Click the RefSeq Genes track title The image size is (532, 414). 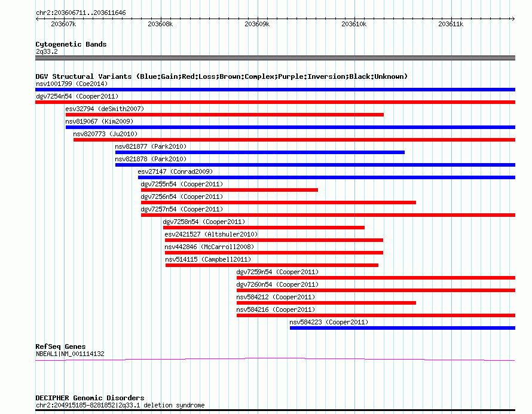point(60,347)
